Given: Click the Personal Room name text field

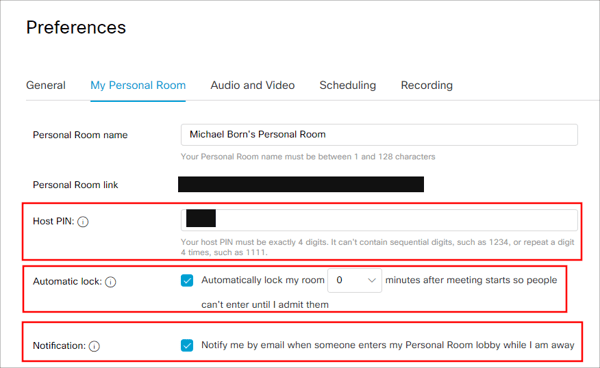Looking at the screenshot, I should coord(379,135).
